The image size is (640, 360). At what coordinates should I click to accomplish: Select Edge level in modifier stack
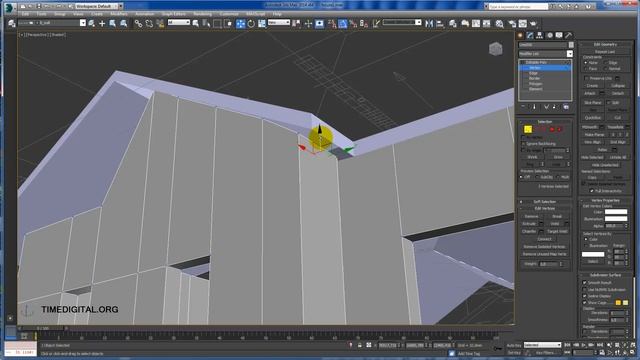[x=533, y=73]
